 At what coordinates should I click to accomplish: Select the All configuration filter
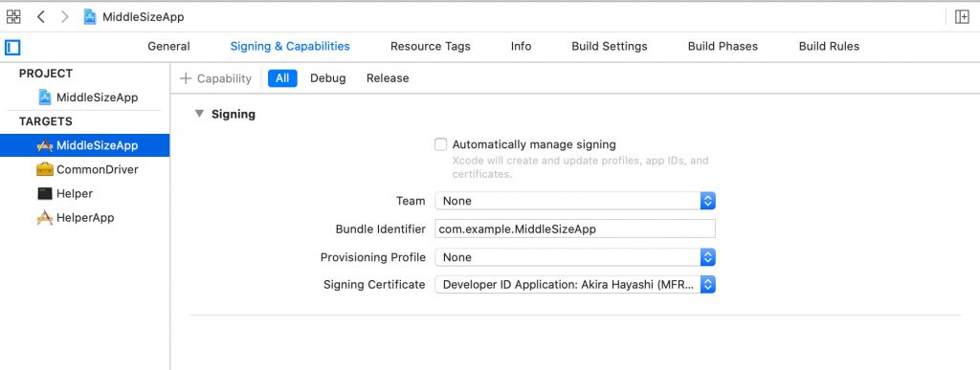(x=282, y=78)
